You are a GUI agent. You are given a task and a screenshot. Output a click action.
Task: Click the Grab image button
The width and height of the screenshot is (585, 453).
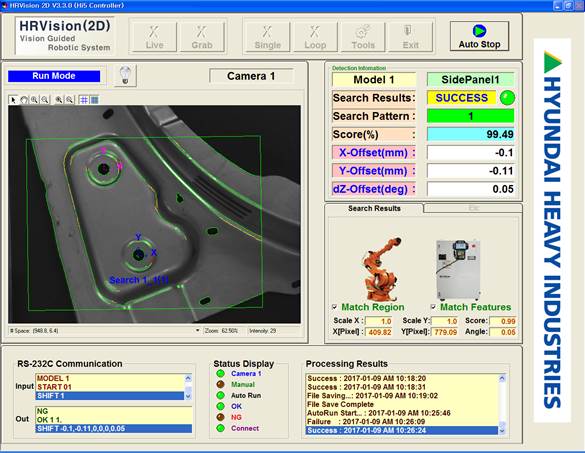pos(201,37)
